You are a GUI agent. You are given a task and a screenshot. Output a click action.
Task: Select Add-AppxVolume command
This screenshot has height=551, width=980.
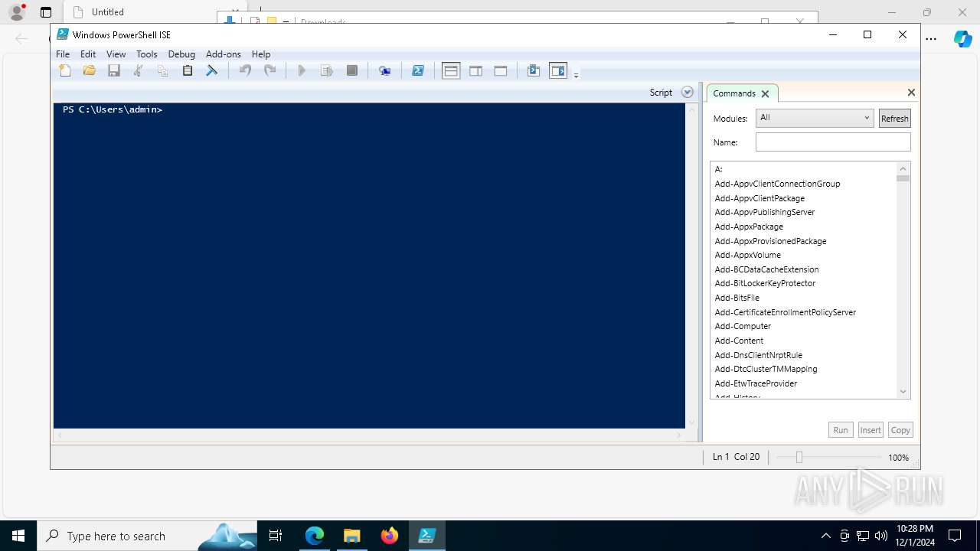[748, 255]
